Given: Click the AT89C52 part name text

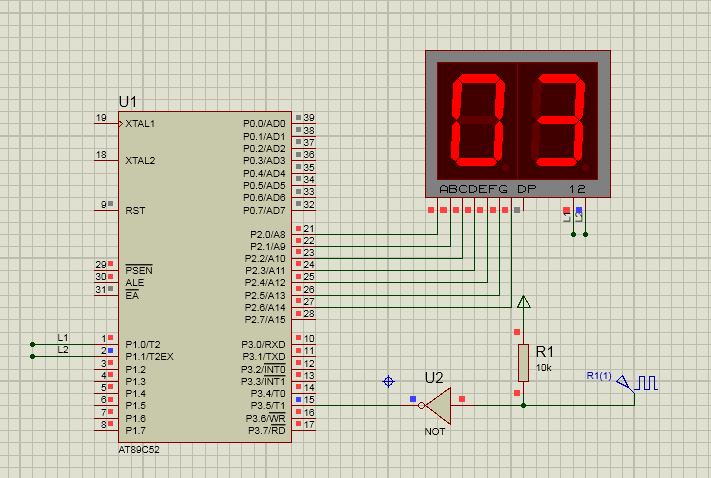Looking at the screenshot, I should tap(138, 449).
